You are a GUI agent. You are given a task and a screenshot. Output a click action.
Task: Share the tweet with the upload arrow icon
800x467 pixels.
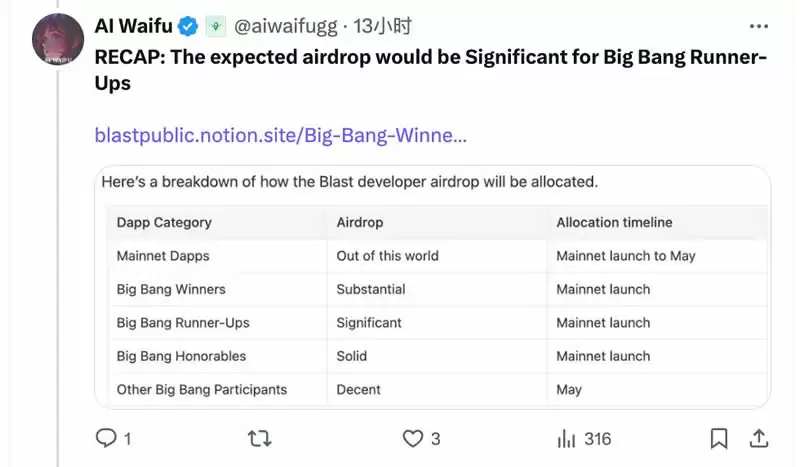coord(759,438)
